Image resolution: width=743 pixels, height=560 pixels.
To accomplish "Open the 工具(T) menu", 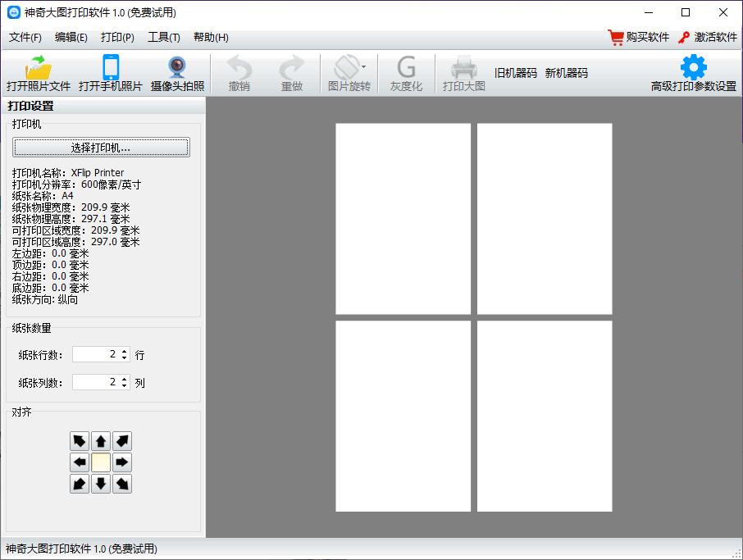I will pos(164,38).
